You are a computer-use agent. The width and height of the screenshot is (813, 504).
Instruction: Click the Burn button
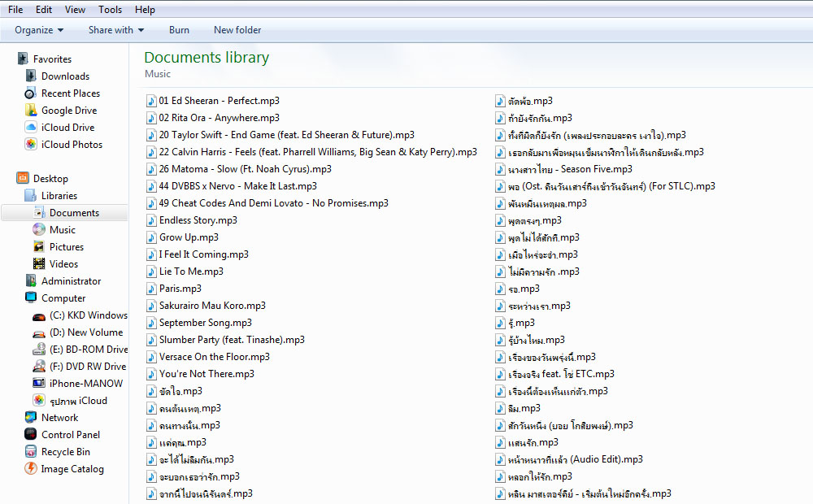point(179,30)
